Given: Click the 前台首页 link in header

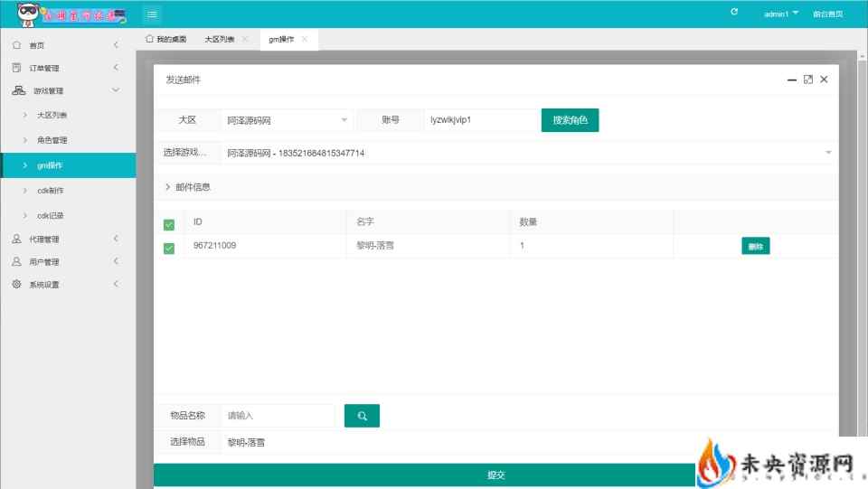Looking at the screenshot, I should click(x=827, y=14).
